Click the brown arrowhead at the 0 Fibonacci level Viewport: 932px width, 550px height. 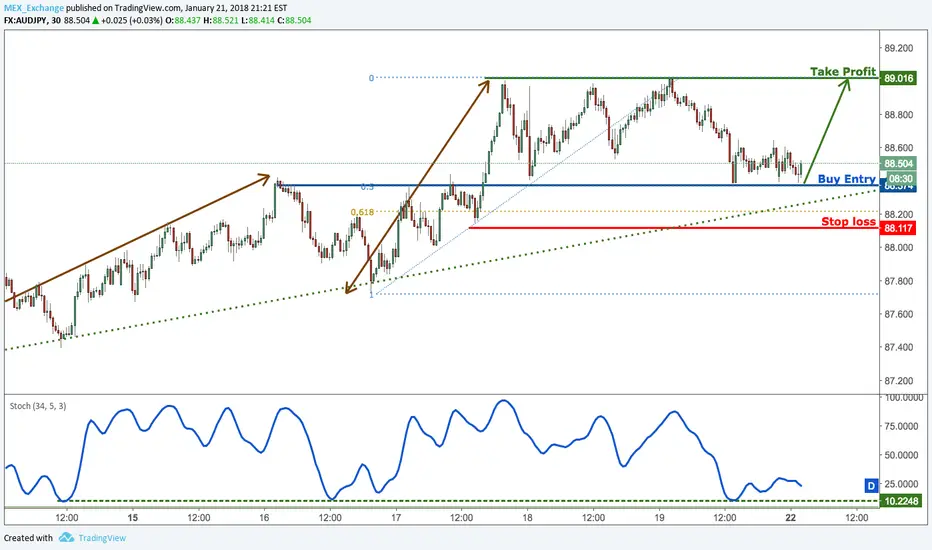pos(483,86)
